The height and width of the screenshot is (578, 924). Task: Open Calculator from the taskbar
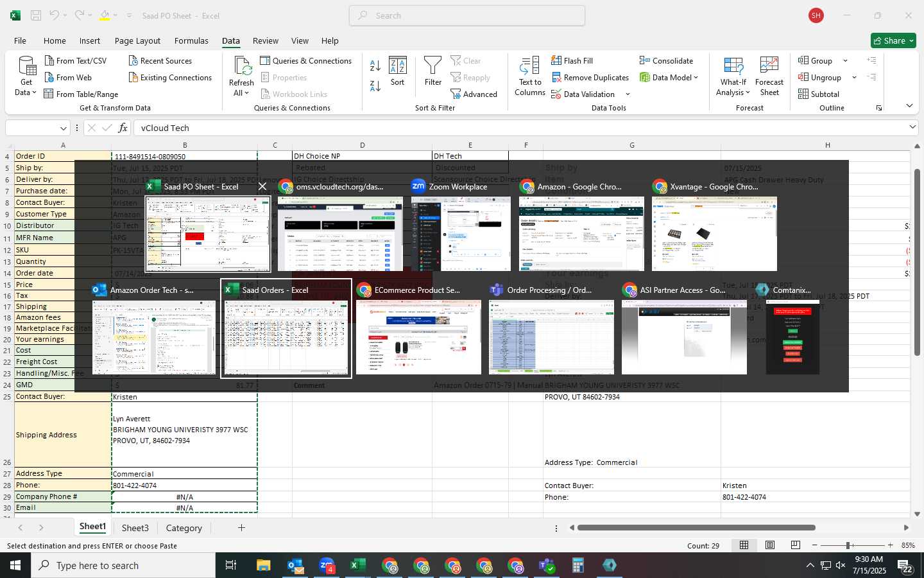[x=578, y=565]
